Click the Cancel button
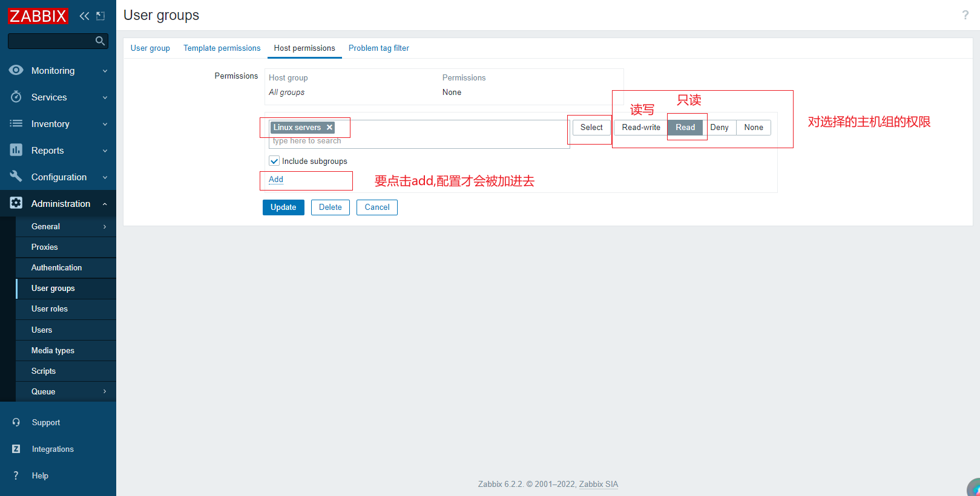The height and width of the screenshot is (496, 980). pos(377,207)
